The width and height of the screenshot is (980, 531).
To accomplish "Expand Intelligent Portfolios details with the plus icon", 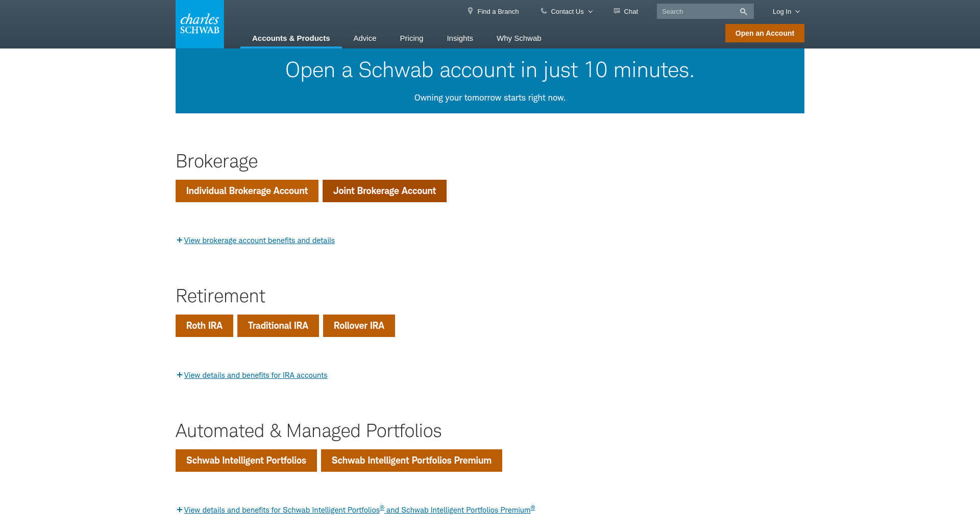I will (180, 510).
